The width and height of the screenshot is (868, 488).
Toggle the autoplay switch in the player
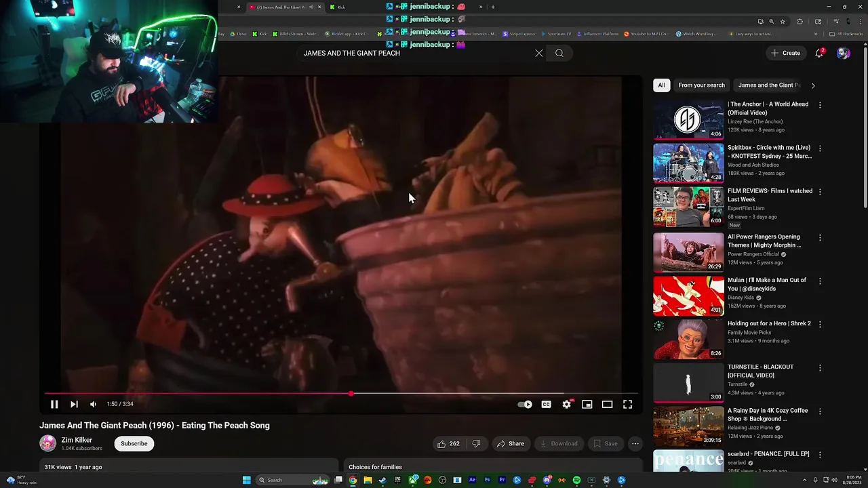(x=525, y=405)
